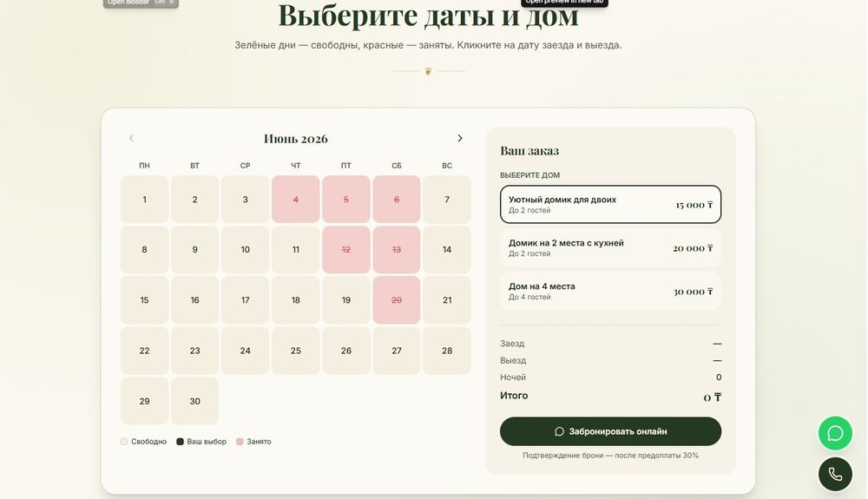
Task: Click the Итого total label
Action: [x=514, y=396]
